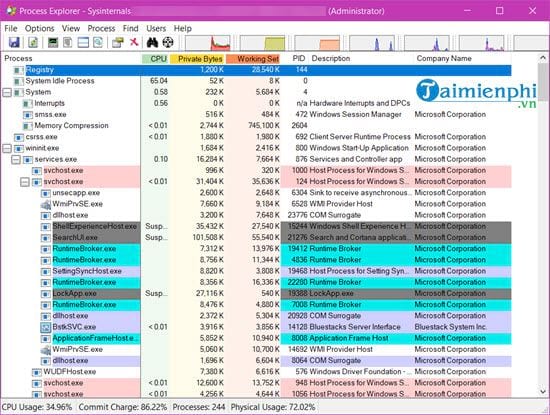
Task: Open the red CPU usage mini graph
Action: [208, 43]
